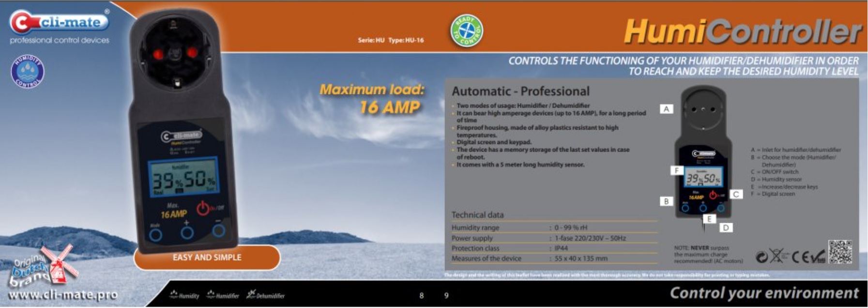868x308 pixels.
Task: Click callout label A on the diagram
Action: pos(667,109)
